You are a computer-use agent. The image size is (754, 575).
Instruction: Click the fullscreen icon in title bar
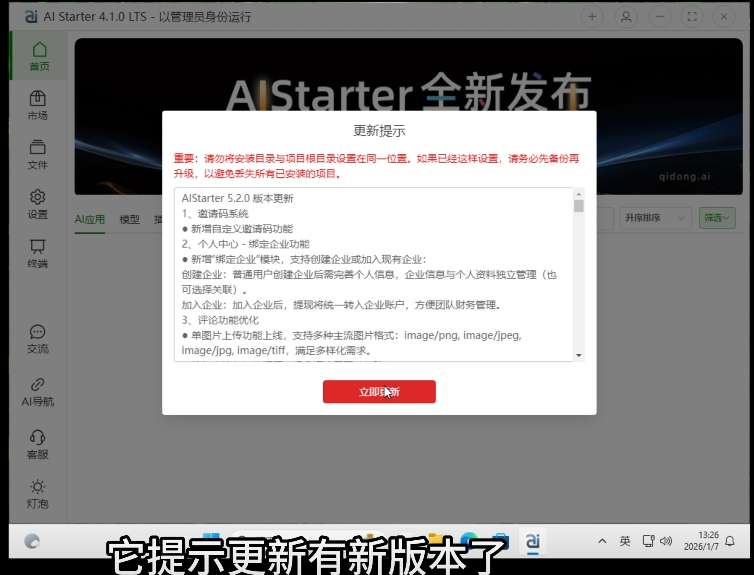(692, 17)
